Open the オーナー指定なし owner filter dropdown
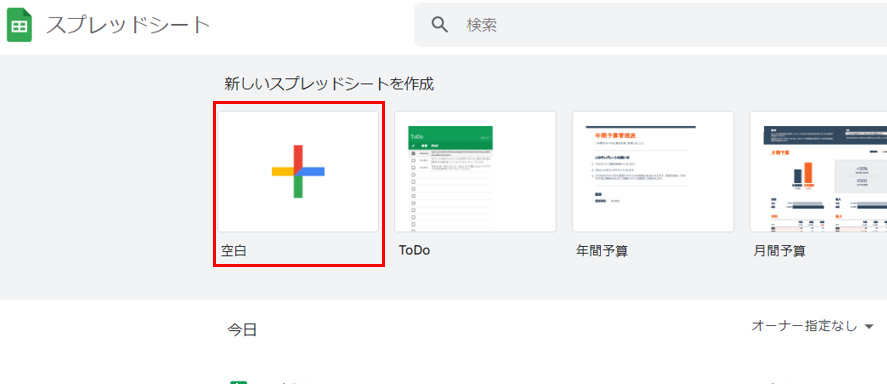 coord(812,326)
